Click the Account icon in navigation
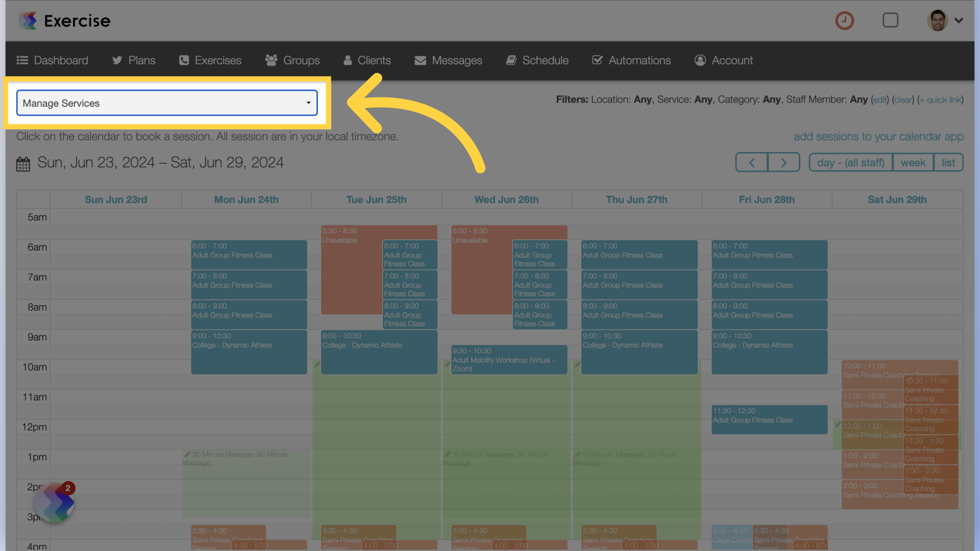 [x=700, y=60]
